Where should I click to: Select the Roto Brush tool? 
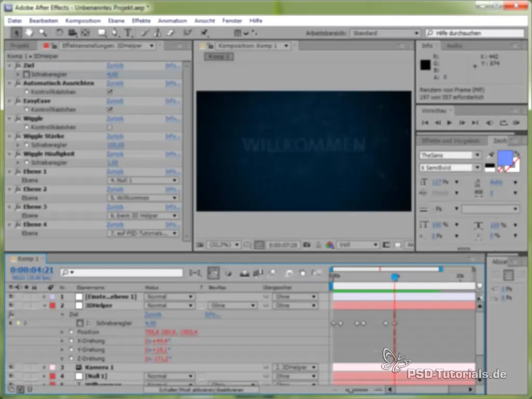pos(188,33)
